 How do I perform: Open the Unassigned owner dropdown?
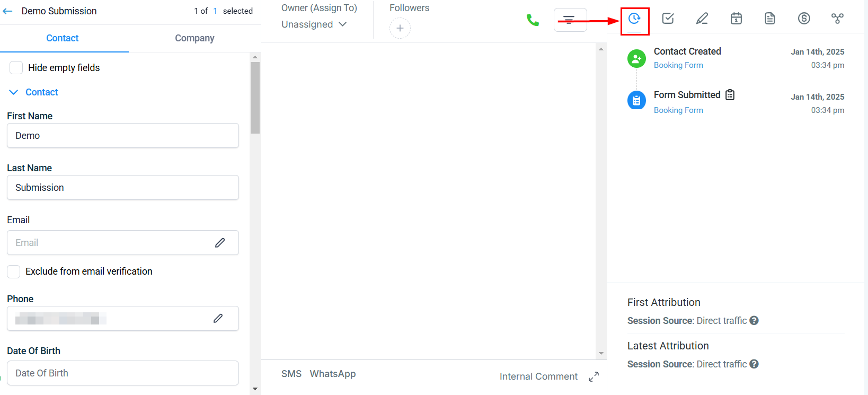pos(314,24)
